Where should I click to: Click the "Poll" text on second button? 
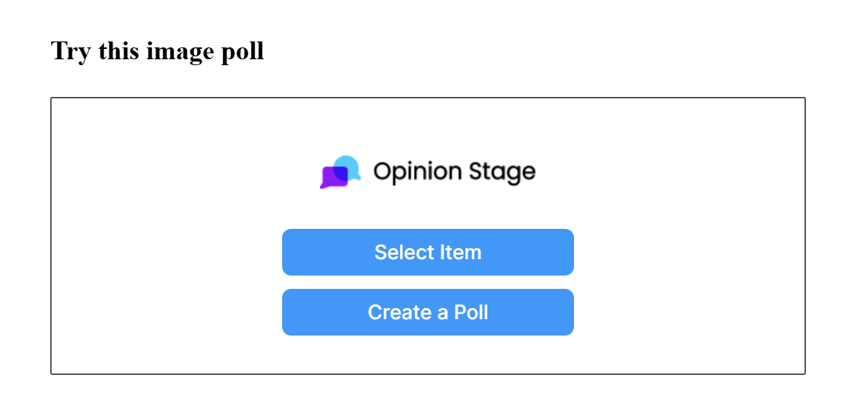pos(471,312)
